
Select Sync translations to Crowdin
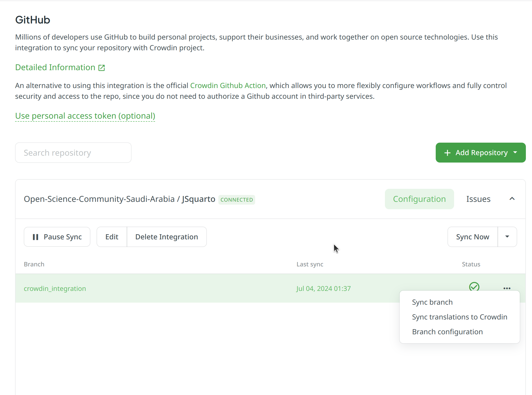tap(459, 317)
